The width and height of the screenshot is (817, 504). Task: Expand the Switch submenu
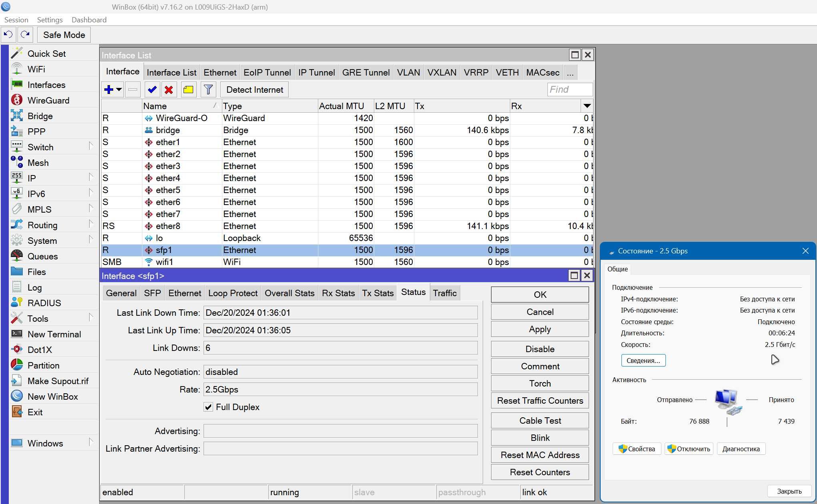91,146
